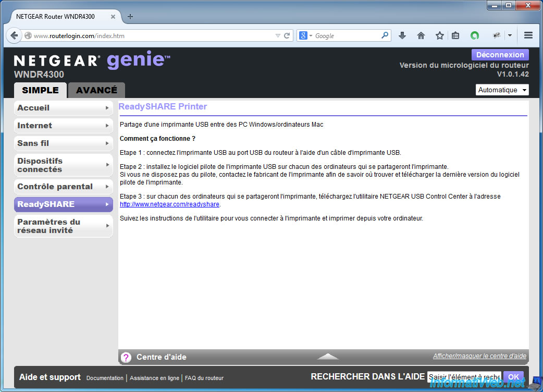Viewport: 543px width, 392px height.
Task: Click the site identity globe icon
Action: (28, 35)
